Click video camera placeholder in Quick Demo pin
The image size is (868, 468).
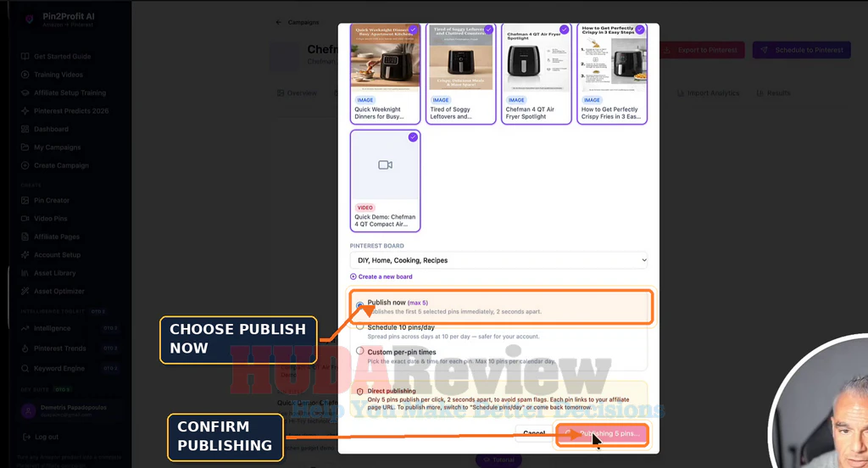pyautogui.click(x=386, y=165)
